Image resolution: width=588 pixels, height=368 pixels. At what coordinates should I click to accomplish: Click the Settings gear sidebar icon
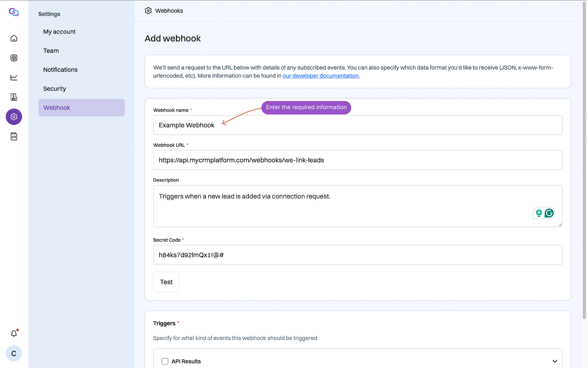pyautogui.click(x=14, y=117)
